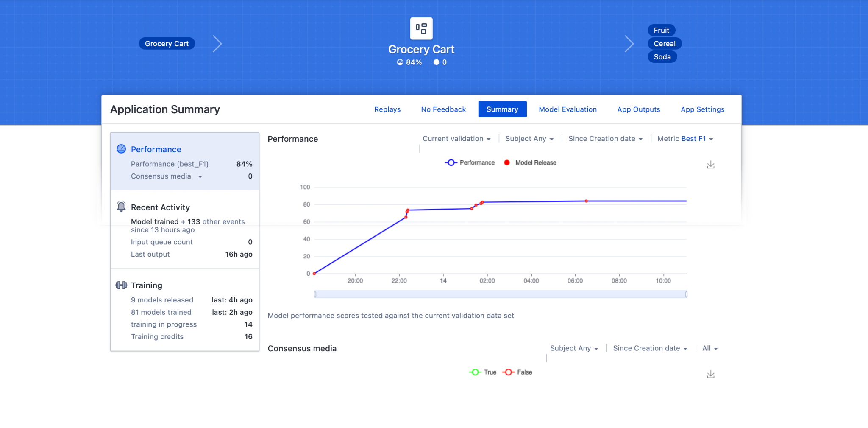Open the App Outputs tab
This screenshot has height=428, width=868.
638,109
